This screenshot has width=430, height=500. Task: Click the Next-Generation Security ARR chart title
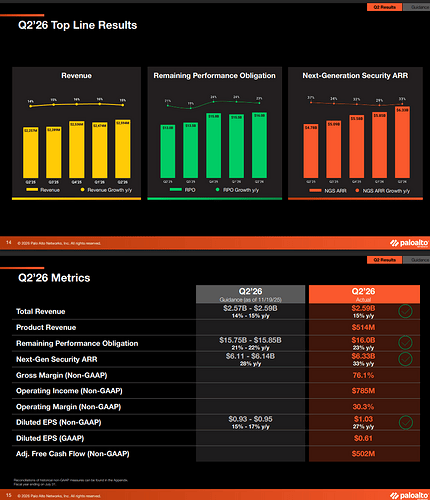tap(355, 76)
